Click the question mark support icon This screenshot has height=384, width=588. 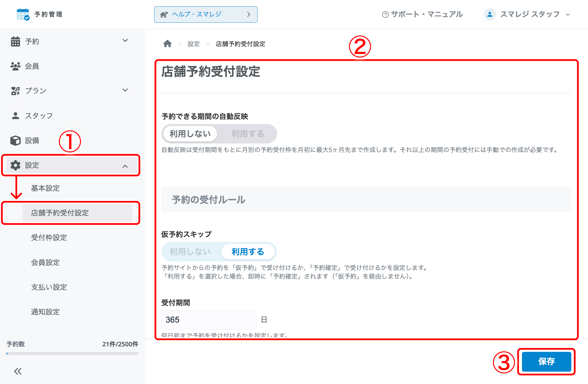(x=385, y=14)
